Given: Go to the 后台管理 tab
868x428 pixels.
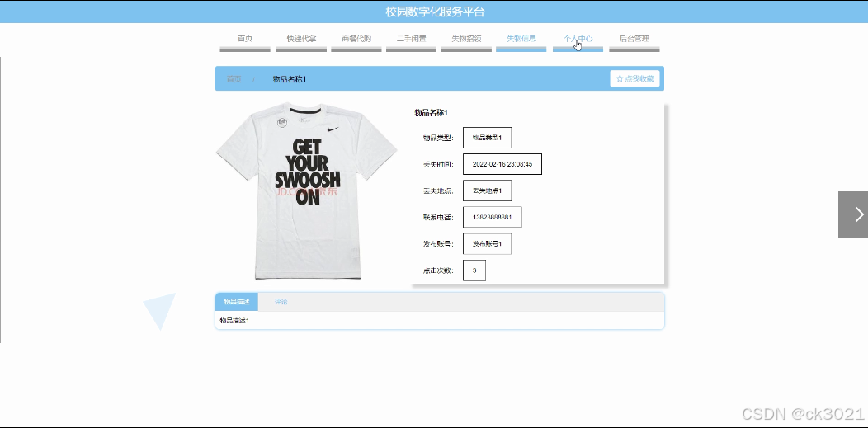Looking at the screenshot, I should pos(634,40).
